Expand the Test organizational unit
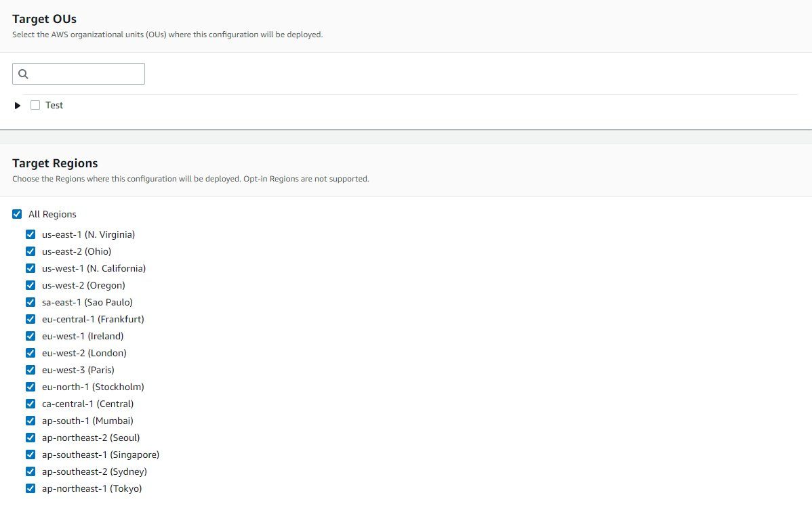 pos(18,105)
